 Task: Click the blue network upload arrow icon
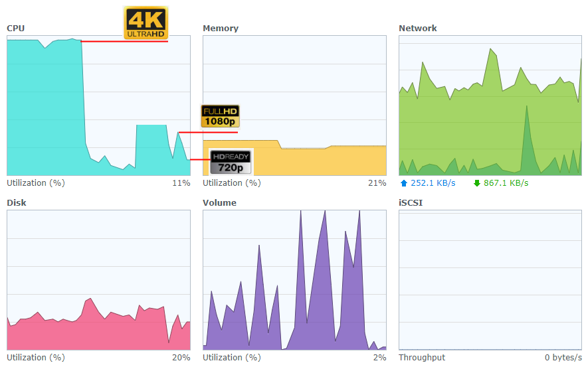(404, 183)
